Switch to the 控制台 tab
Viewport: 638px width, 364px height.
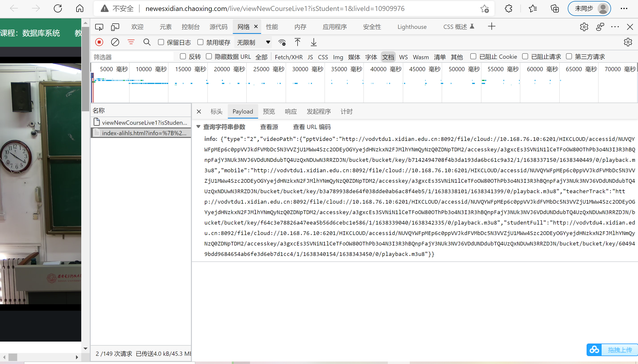point(190,27)
